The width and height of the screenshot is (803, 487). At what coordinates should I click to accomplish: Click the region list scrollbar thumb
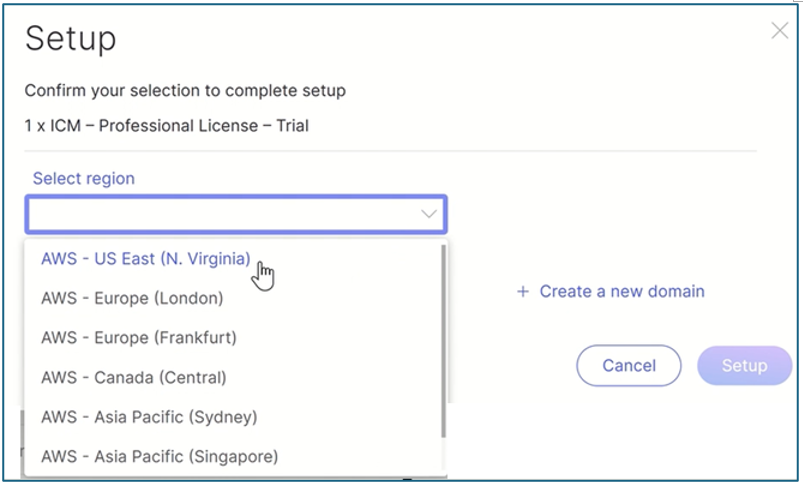click(442, 340)
